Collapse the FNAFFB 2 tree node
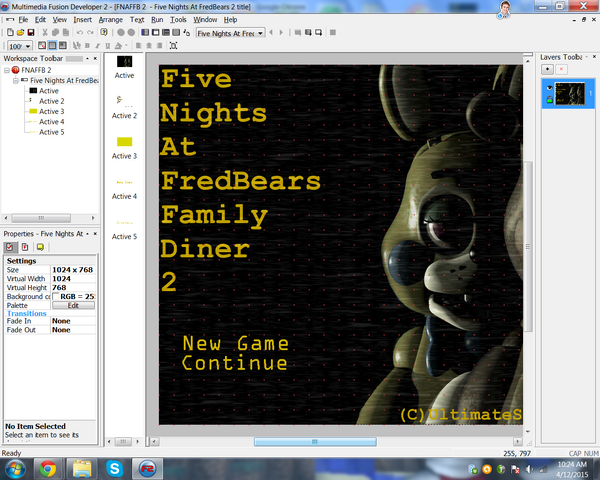This screenshot has width=600, height=480. 7,70
